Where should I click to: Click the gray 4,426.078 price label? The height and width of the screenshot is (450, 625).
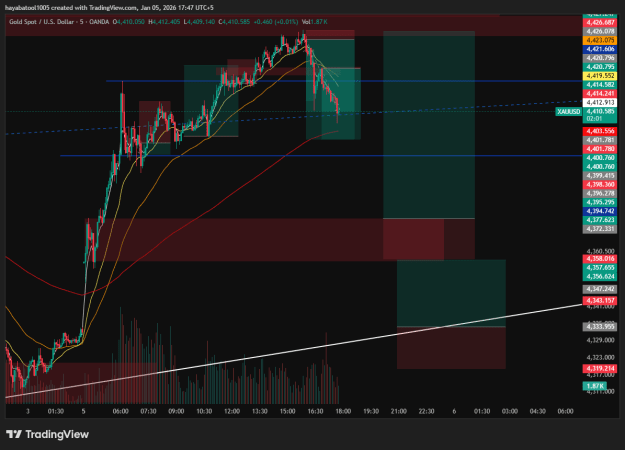tap(600, 31)
